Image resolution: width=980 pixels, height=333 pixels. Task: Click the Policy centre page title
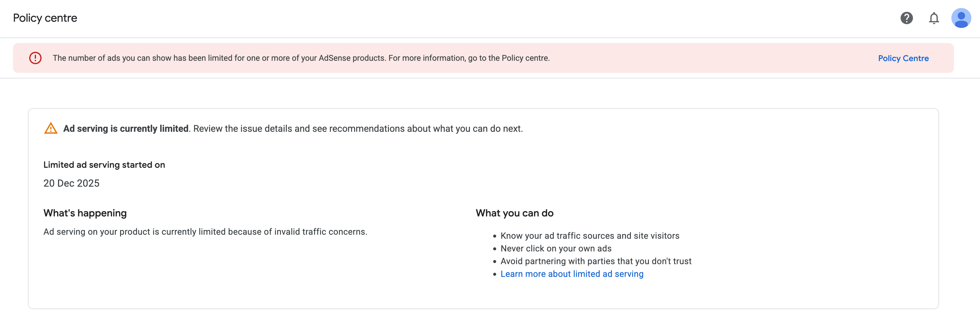click(x=45, y=18)
